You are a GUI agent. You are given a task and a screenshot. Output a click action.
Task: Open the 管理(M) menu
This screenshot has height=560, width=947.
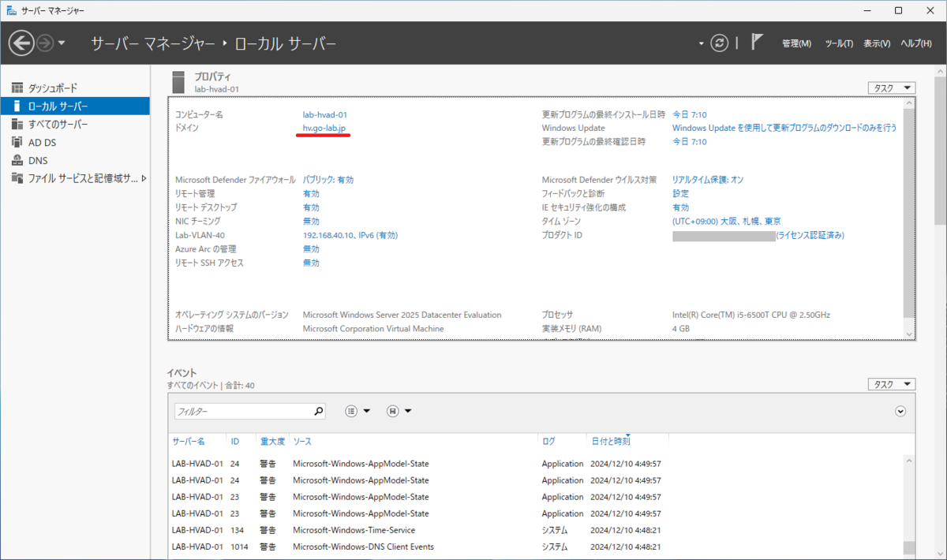pyautogui.click(x=796, y=43)
